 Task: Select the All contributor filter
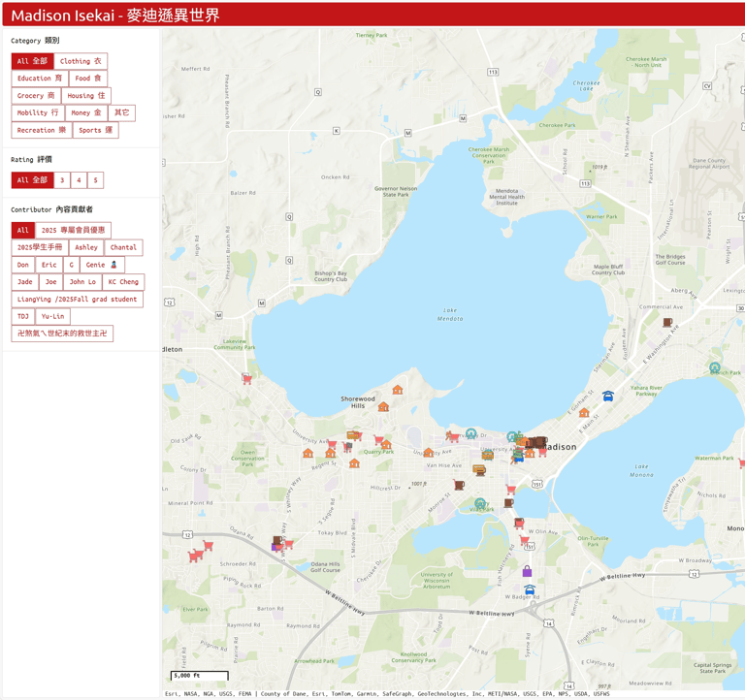pyautogui.click(x=23, y=231)
